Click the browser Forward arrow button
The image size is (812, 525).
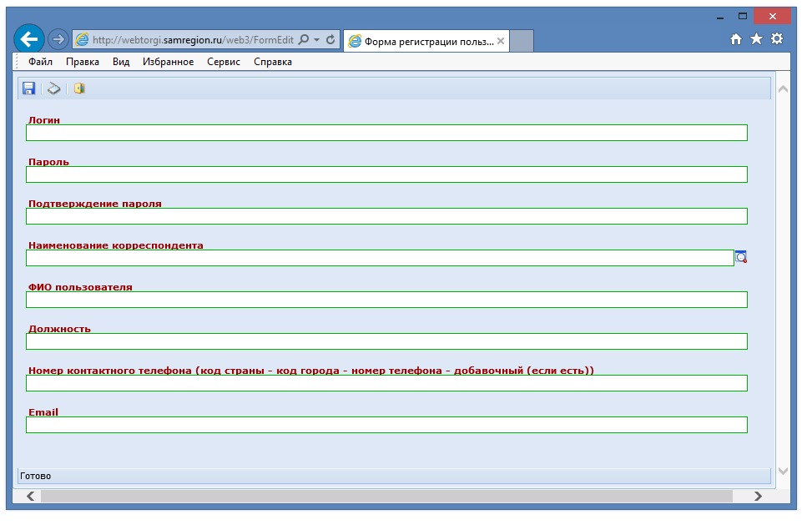click(x=58, y=39)
